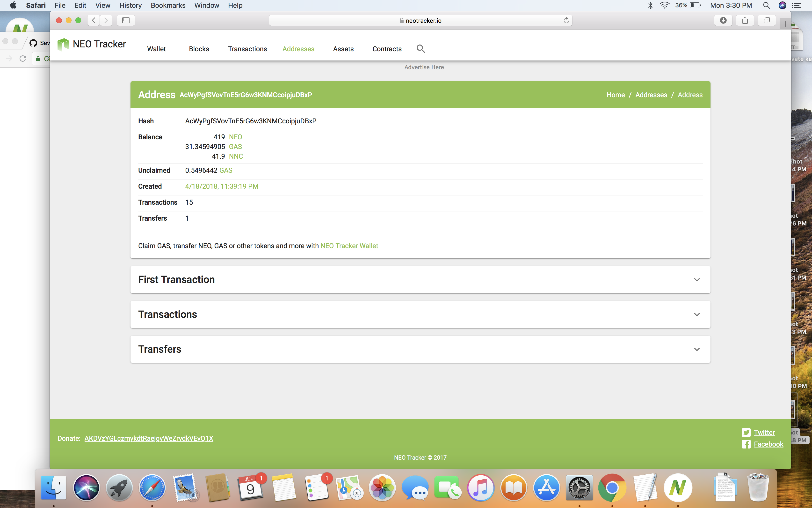Follow the Home breadcrumb link
Image resolution: width=812 pixels, height=508 pixels.
pyautogui.click(x=616, y=95)
